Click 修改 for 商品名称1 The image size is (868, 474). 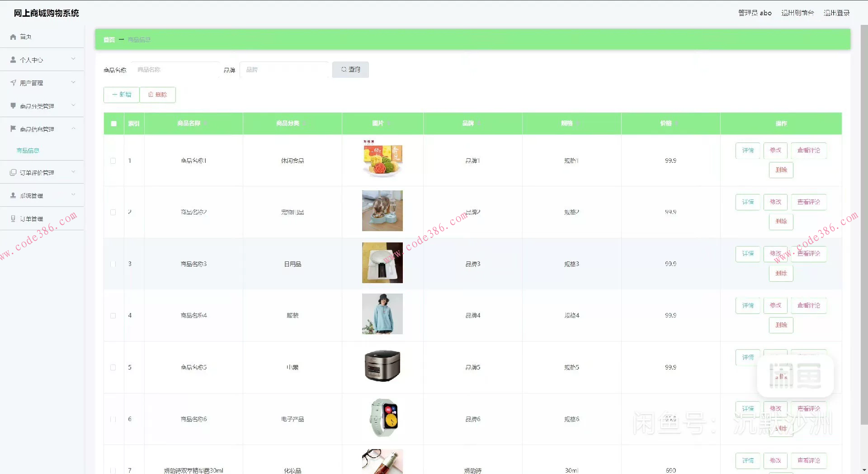coord(775,150)
